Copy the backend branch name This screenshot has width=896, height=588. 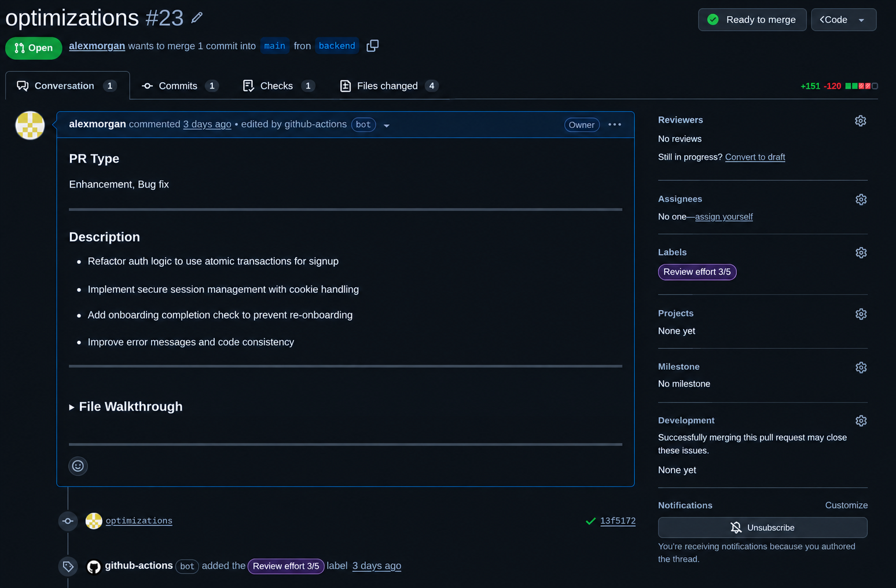pos(373,46)
